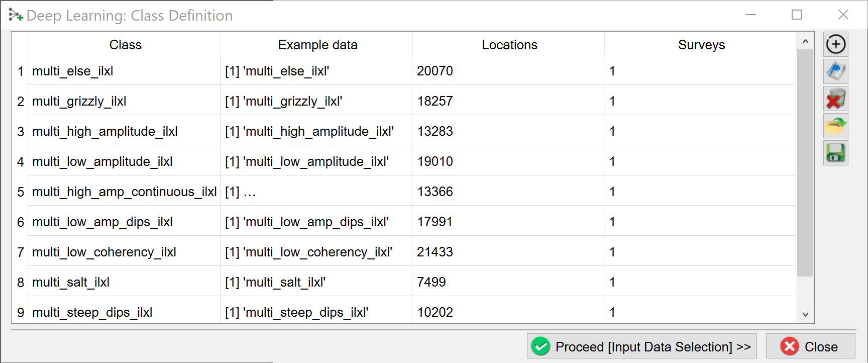
Task: Click the Example data column header
Action: click(x=317, y=45)
